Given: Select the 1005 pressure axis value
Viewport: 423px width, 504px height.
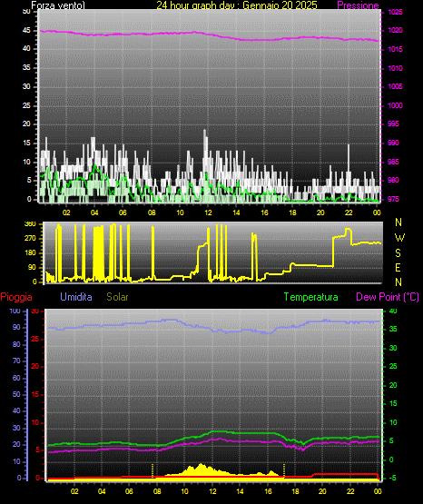Looking at the screenshot, I should 395,86.
